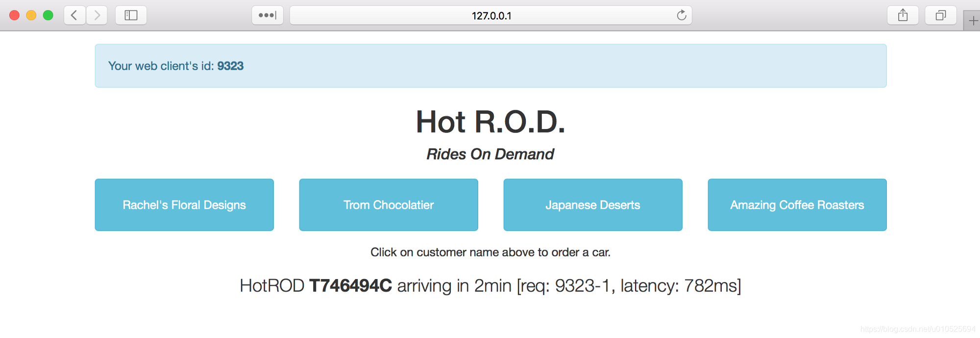Enter full screen with green button

48,15
